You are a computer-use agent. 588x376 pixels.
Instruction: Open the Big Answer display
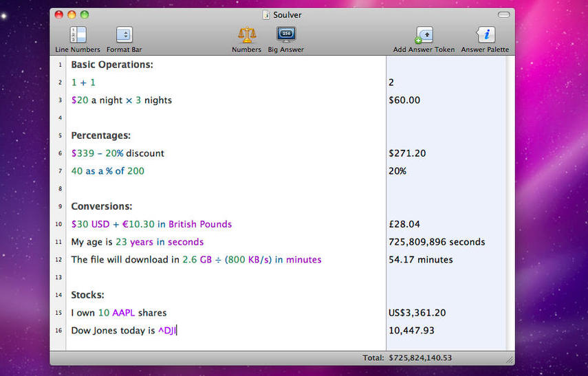[286, 35]
